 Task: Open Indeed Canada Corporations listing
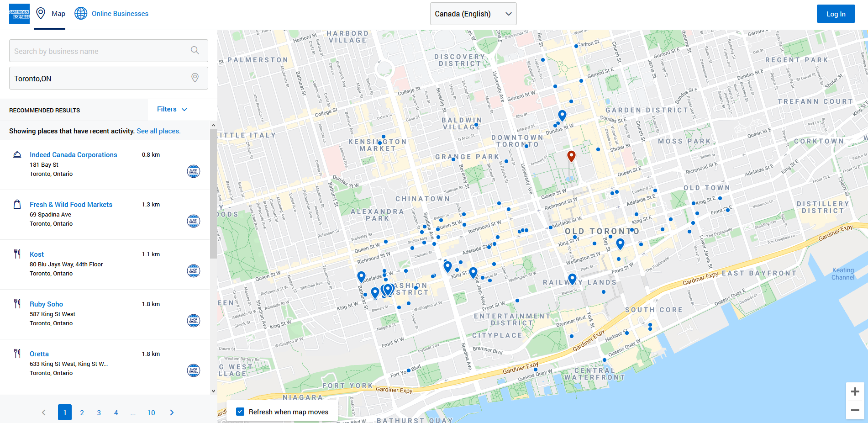point(73,155)
